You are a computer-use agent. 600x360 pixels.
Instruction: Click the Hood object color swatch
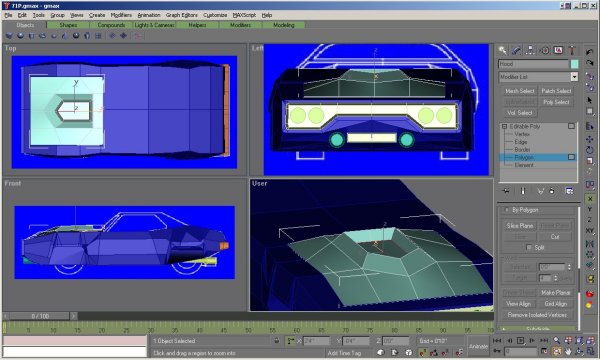click(574, 64)
